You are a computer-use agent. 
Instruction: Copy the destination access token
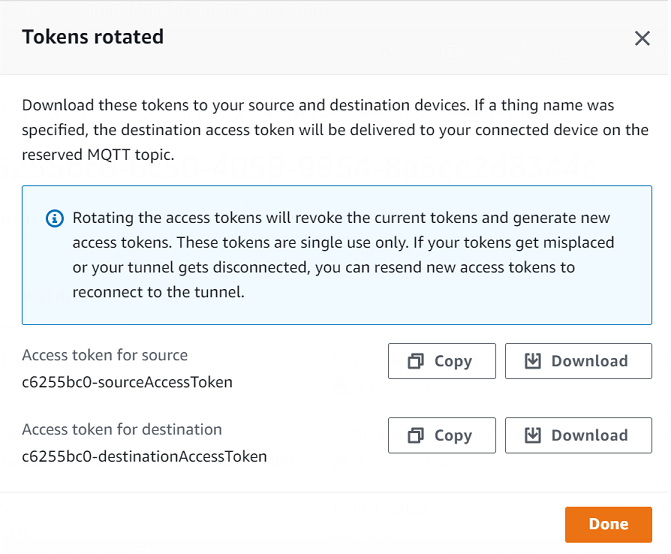(441, 435)
